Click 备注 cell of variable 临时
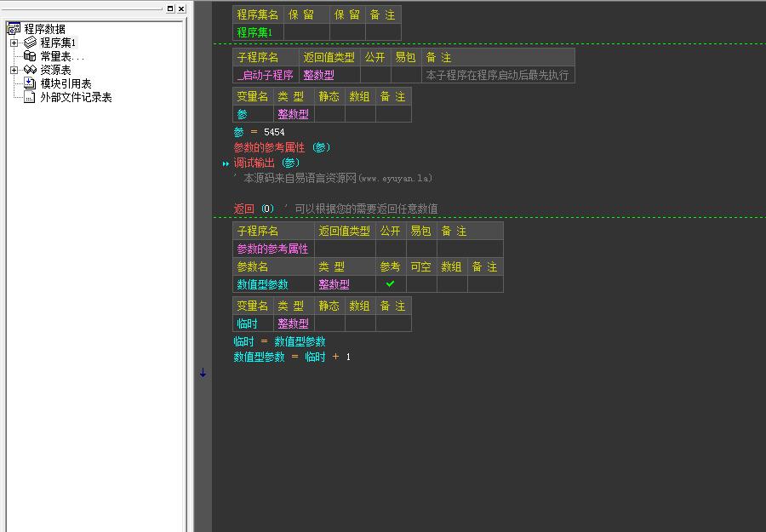 (x=393, y=323)
